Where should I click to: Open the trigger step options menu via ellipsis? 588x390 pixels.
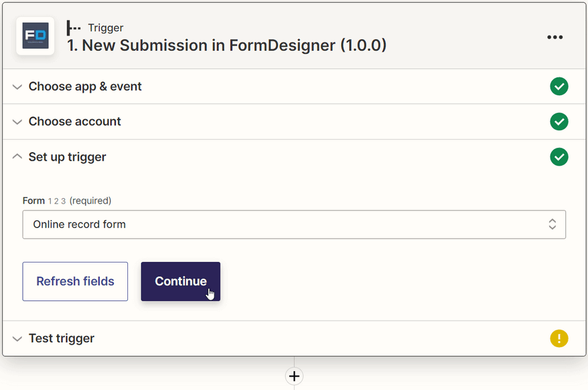(x=555, y=37)
